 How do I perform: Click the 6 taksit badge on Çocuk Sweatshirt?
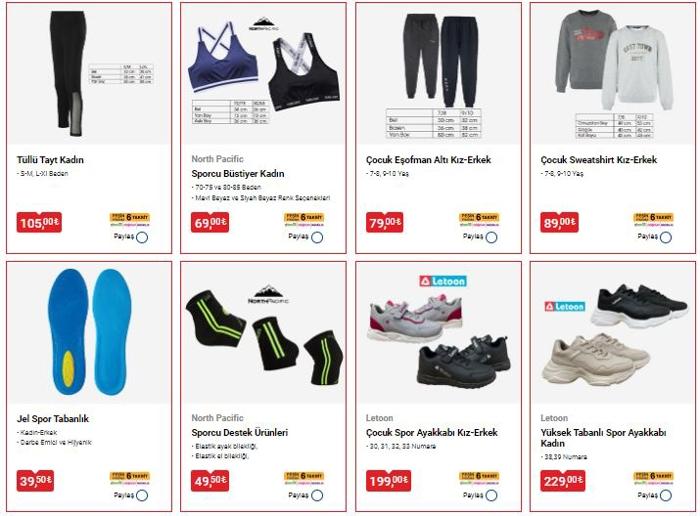(654, 219)
